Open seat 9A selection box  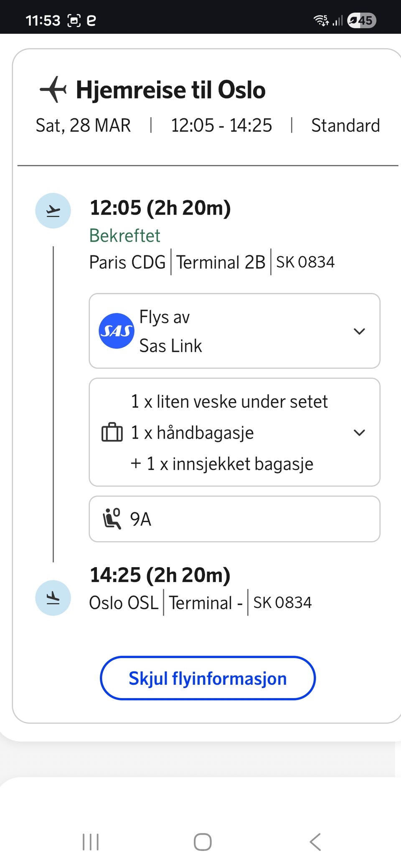pos(234,519)
